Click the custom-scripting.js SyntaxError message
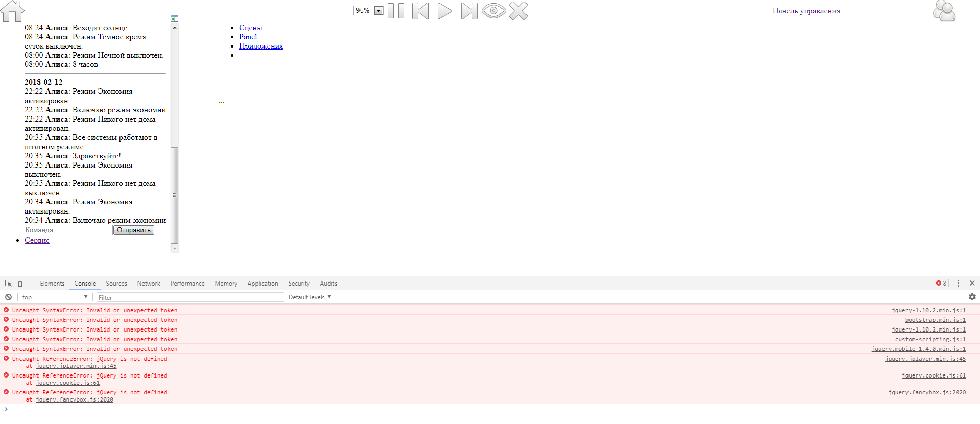 pyautogui.click(x=95, y=340)
